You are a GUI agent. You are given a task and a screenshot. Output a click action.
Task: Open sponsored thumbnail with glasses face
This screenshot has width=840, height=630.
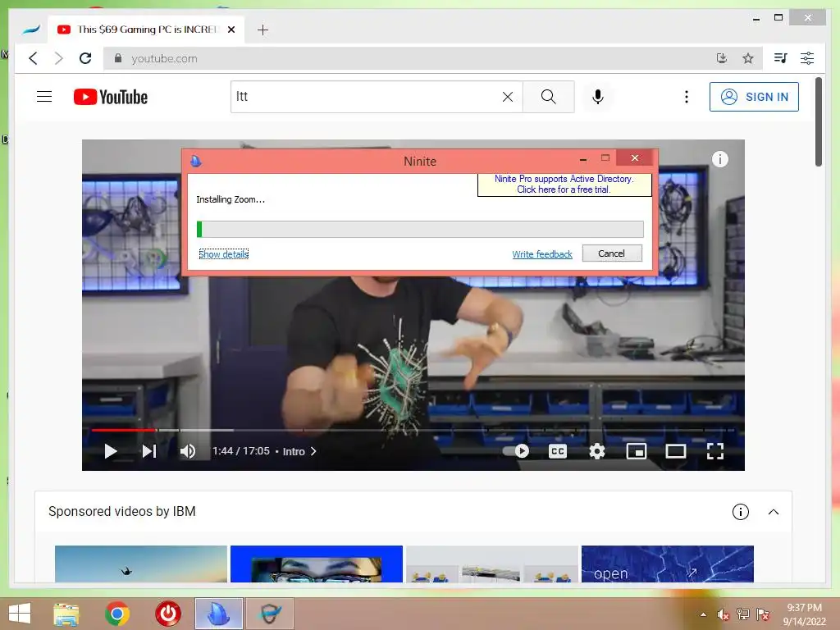pyautogui.click(x=316, y=564)
